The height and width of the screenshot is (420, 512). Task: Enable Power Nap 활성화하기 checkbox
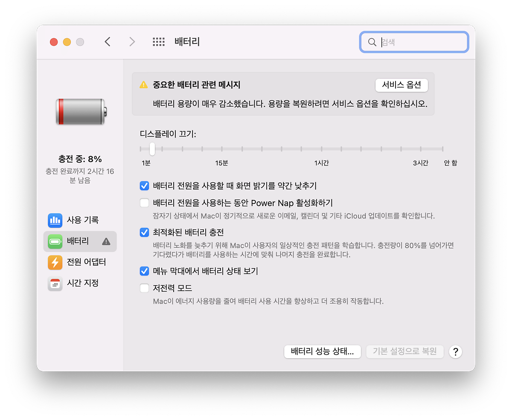click(144, 203)
